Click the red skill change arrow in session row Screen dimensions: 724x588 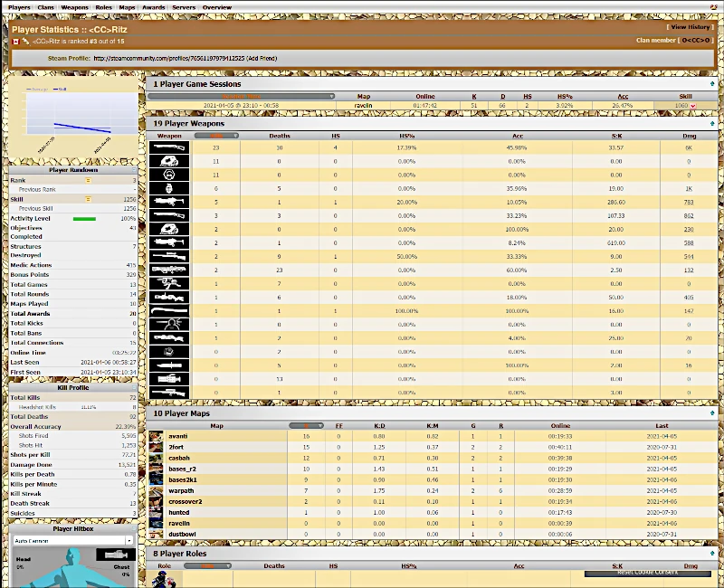point(693,106)
